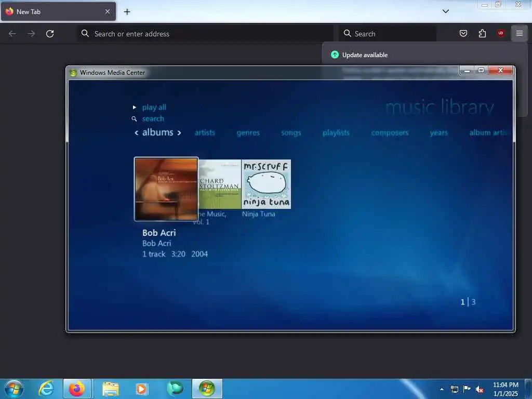The width and height of the screenshot is (532, 399).
Task: Focus the Firefox address bar
Action: click(206, 34)
